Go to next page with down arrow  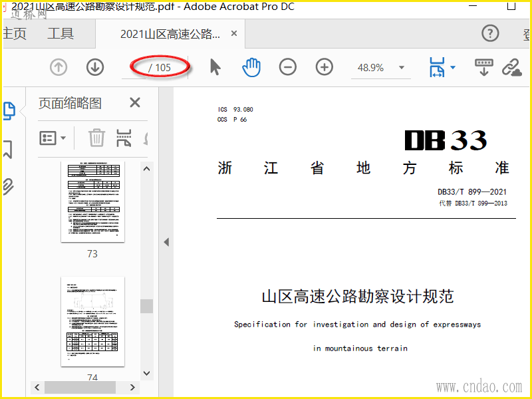click(x=95, y=67)
